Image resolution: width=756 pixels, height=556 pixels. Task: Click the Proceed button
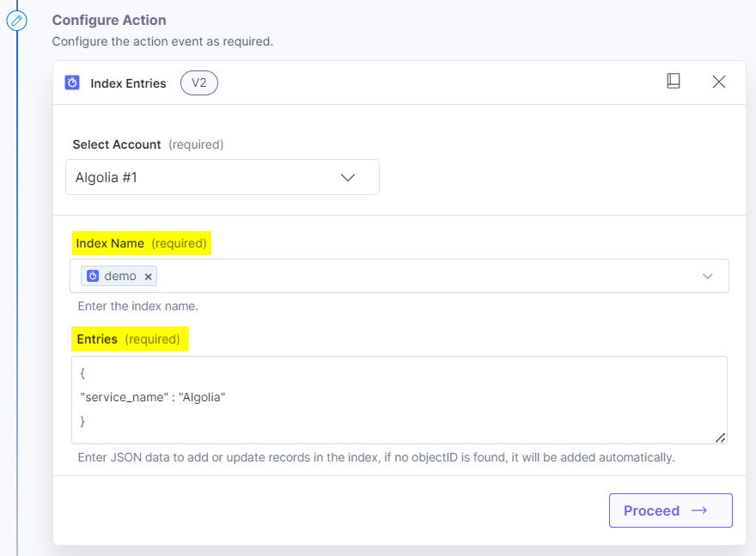coord(671,510)
